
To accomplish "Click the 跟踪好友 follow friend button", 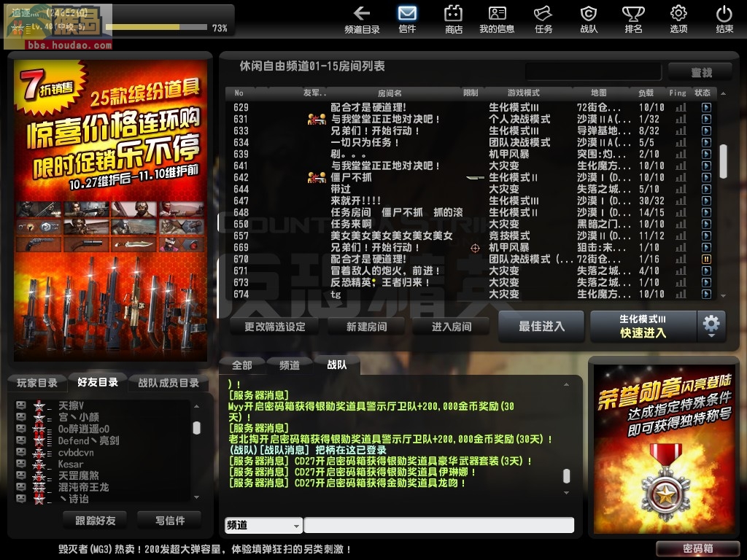I will point(96,521).
